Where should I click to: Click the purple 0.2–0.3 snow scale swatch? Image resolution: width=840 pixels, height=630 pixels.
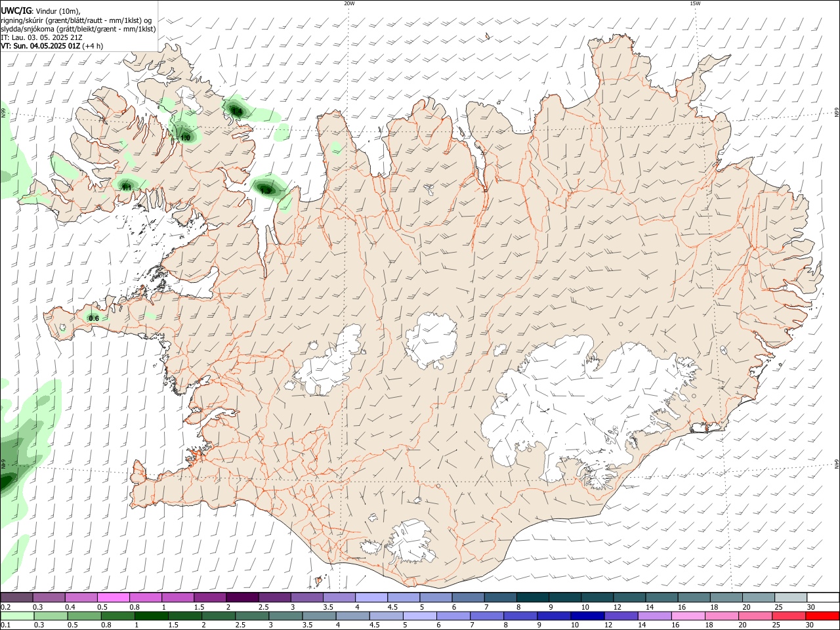(x=16, y=598)
